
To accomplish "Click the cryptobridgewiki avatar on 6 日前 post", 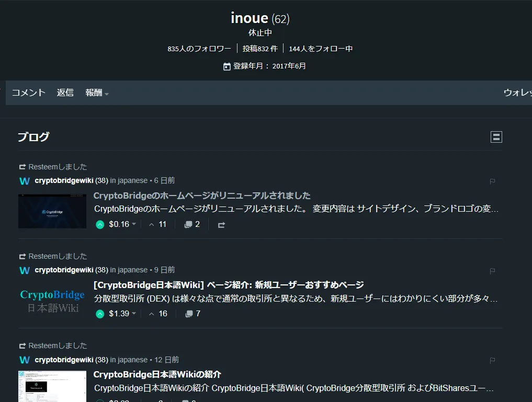I will click(x=25, y=181).
